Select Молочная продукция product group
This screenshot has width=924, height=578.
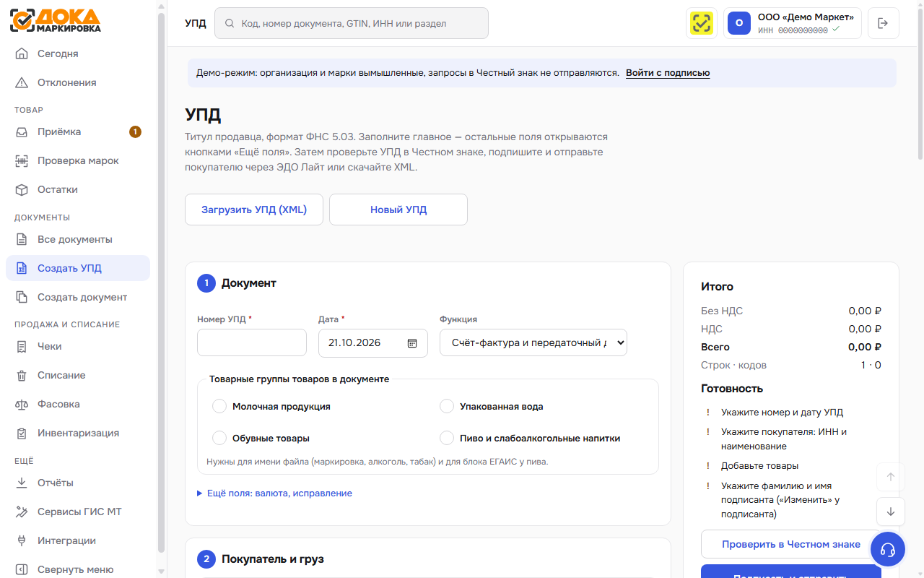point(219,406)
